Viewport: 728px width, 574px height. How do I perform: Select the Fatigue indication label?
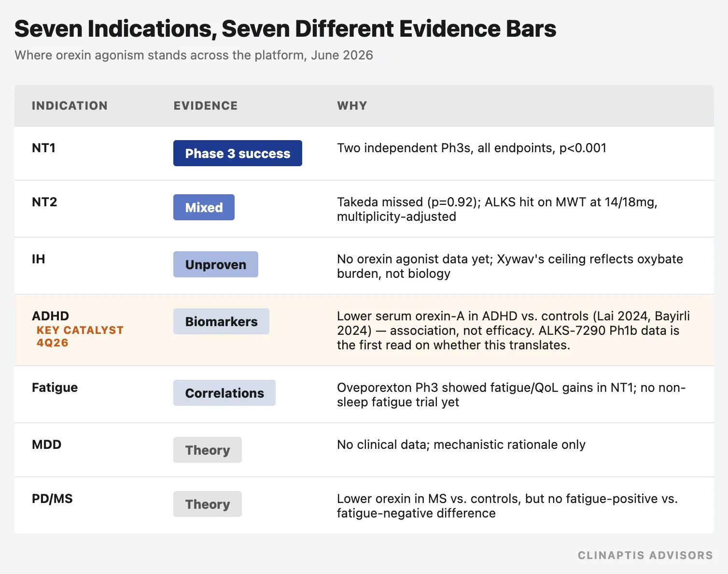[x=55, y=387]
